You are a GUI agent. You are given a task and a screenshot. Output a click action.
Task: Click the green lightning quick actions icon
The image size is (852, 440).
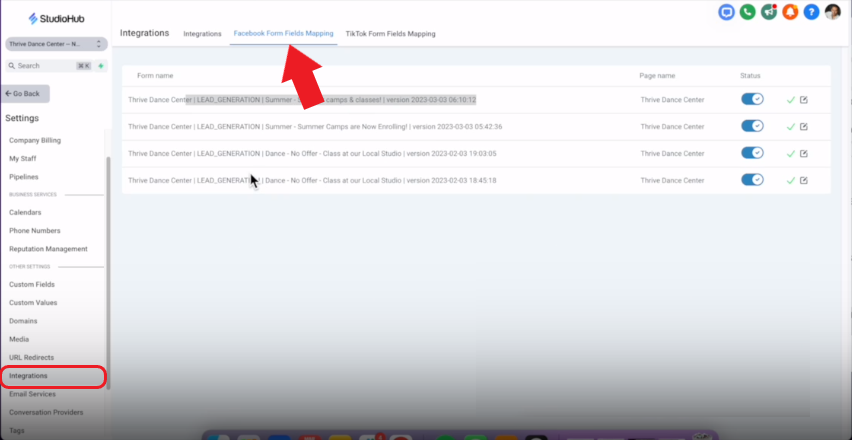point(101,66)
